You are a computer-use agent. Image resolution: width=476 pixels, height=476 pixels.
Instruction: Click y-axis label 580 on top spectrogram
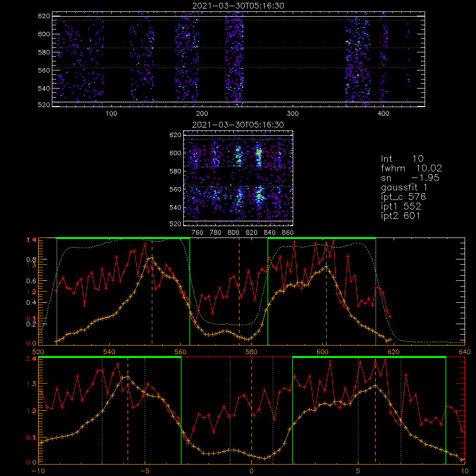pyautogui.click(x=44, y=52)
